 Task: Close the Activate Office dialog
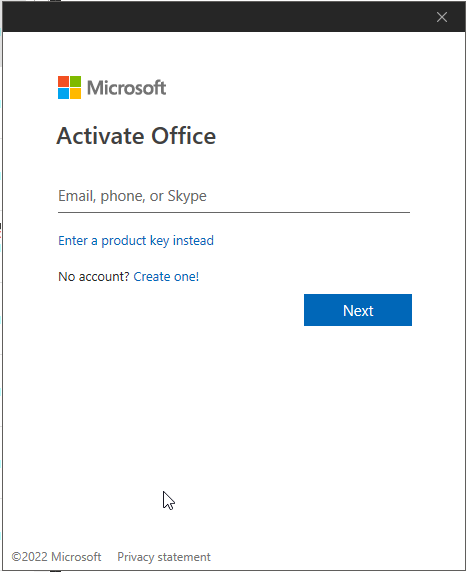[x=441, y=17]
